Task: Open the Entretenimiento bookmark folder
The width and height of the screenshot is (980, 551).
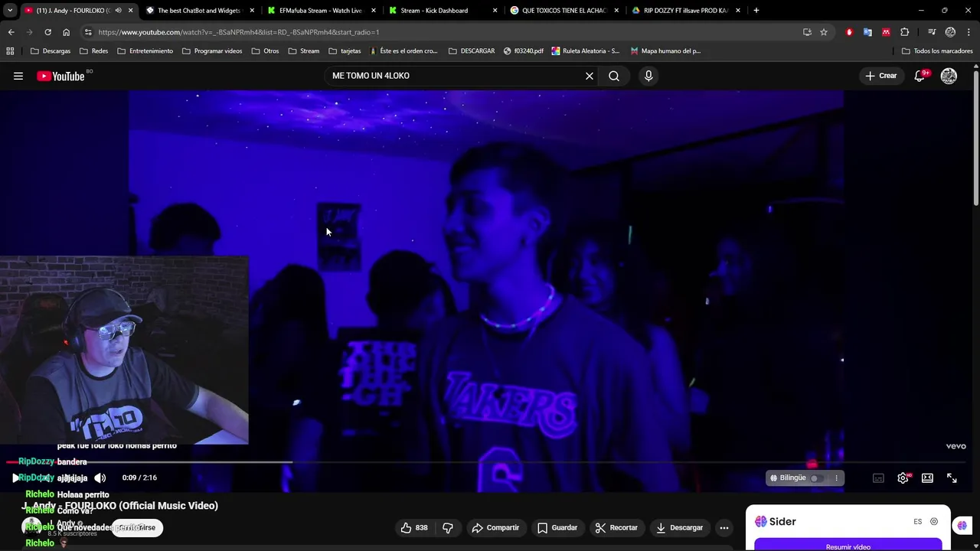Action: click(145, 51)
